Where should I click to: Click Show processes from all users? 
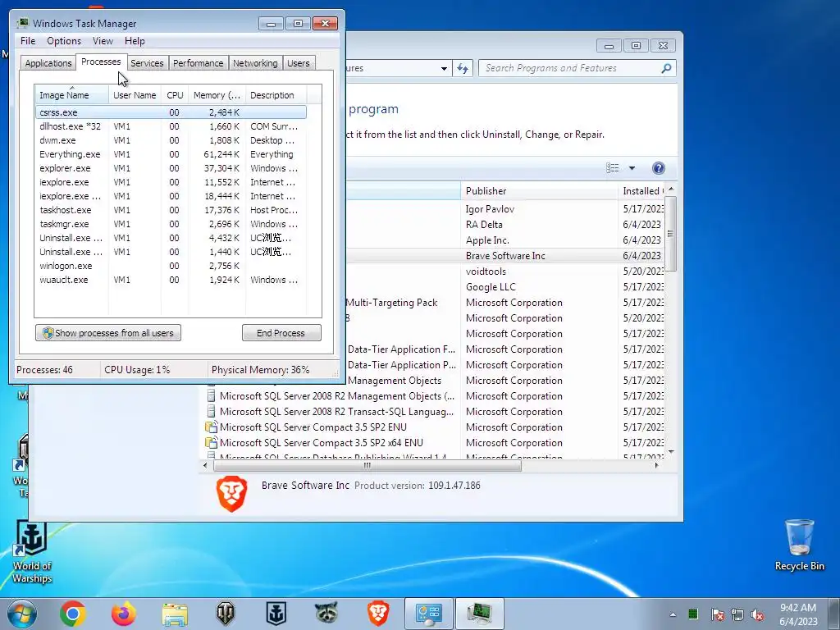(108, 333)
